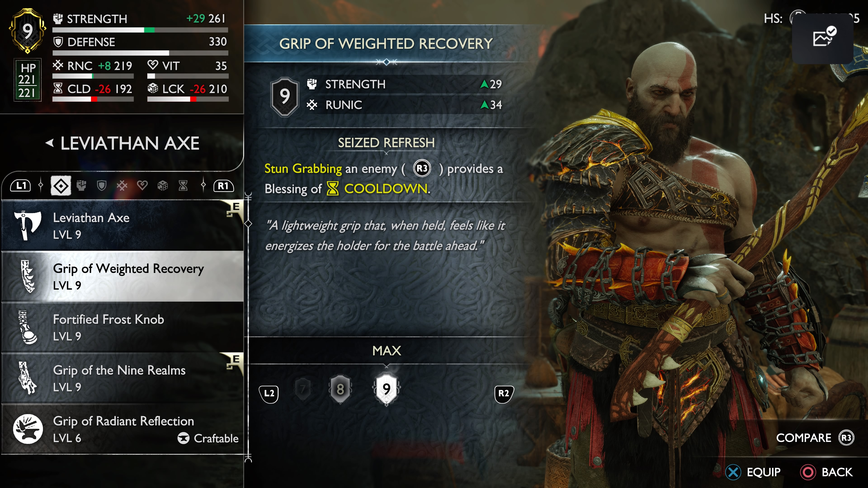Filter attachments by the Defense shield icon
The height and width of the screenshot is (488, 868).
(102, 185)
